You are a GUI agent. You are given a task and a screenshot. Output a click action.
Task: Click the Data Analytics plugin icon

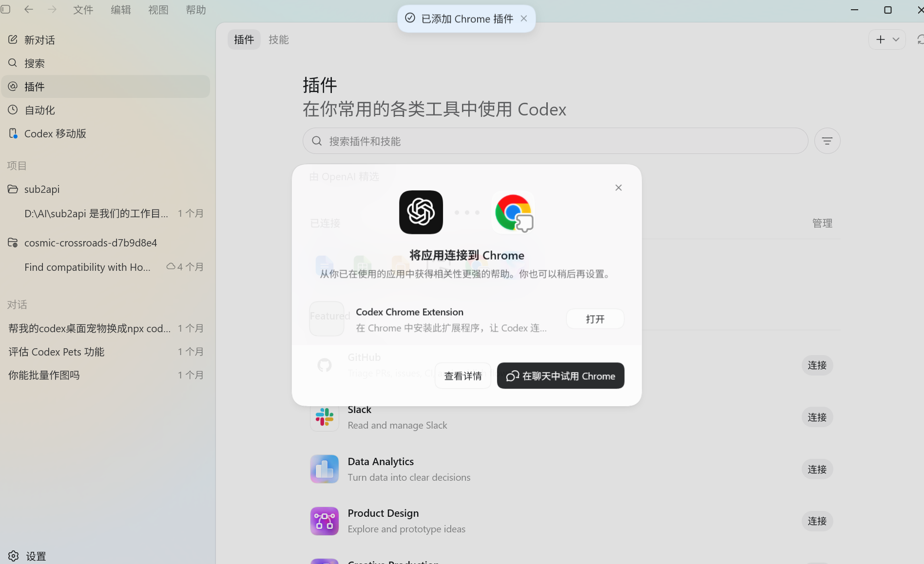pos(325,469)
